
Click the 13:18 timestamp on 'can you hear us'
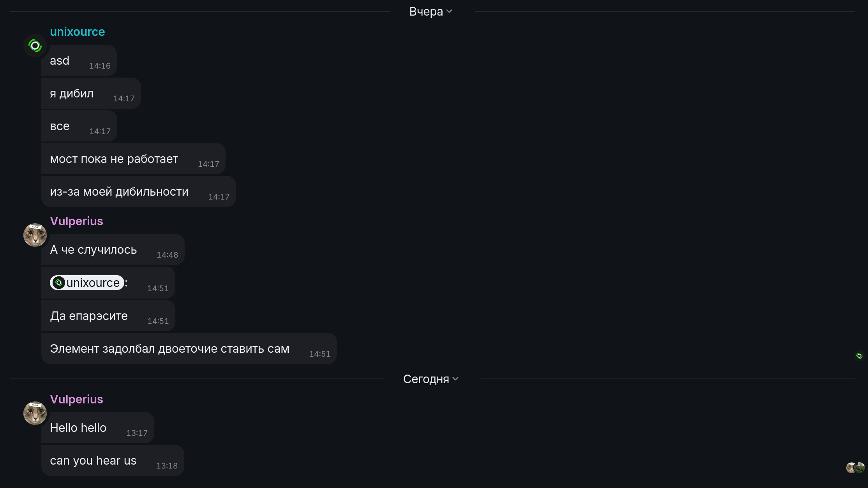167,466
